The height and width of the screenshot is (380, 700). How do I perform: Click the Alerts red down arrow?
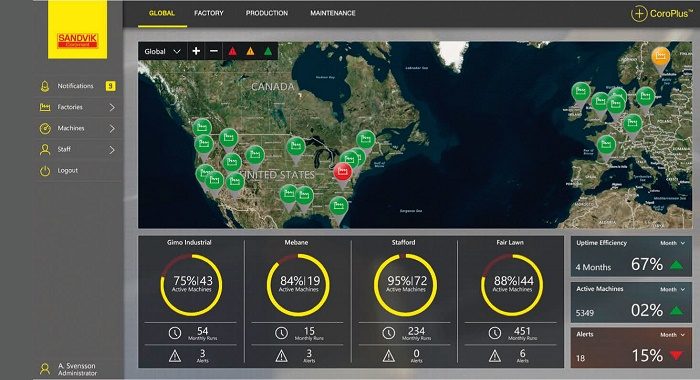coord(677,356)
